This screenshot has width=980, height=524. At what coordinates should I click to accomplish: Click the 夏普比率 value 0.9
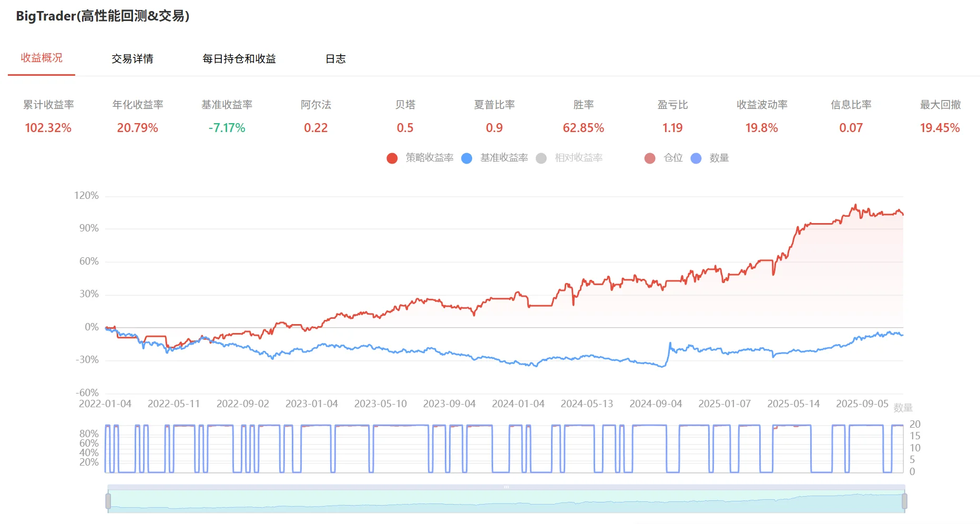coord(494,128)
